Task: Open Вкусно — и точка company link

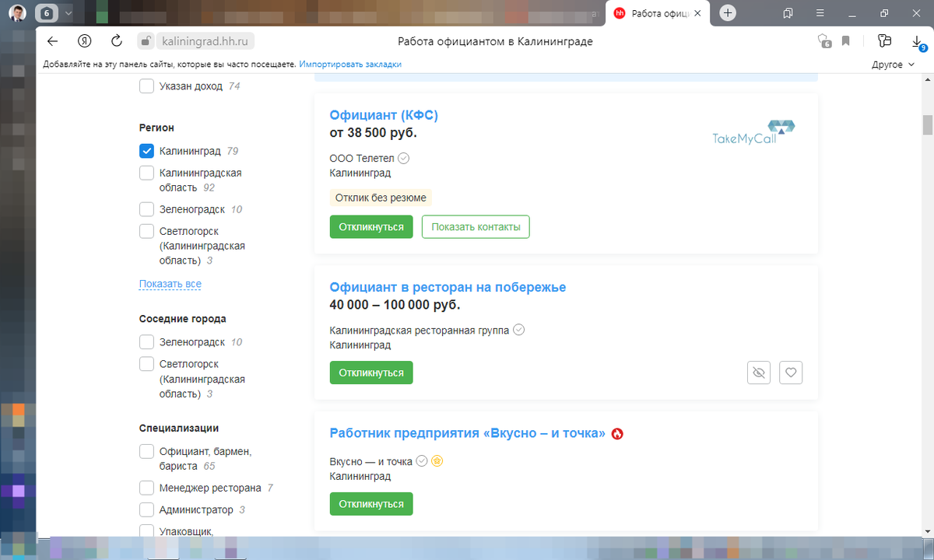Action: point(371,461)
